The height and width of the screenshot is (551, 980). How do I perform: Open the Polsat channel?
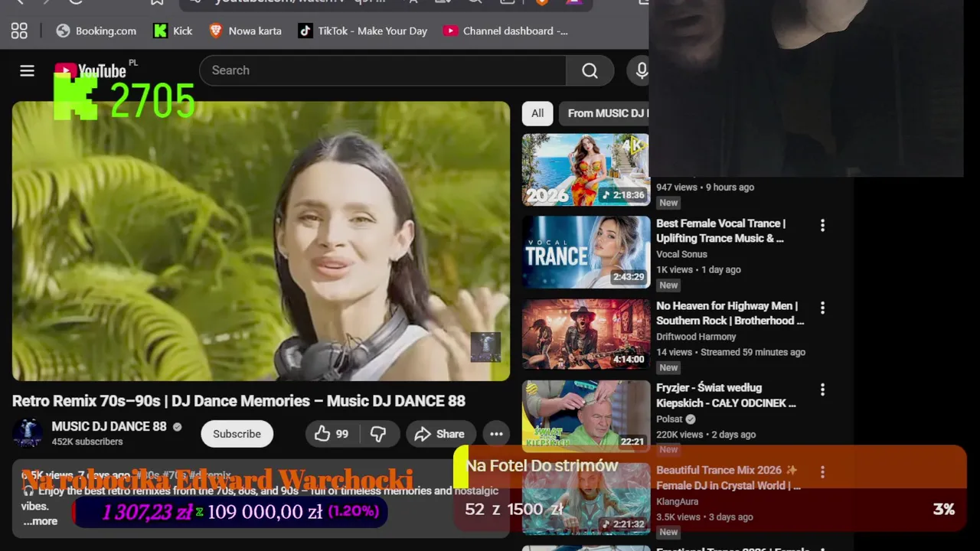[x=670, y=419]
